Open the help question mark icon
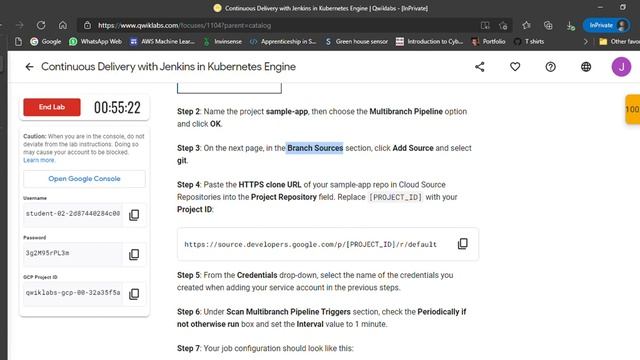The image size is (640, 360). 551,67
